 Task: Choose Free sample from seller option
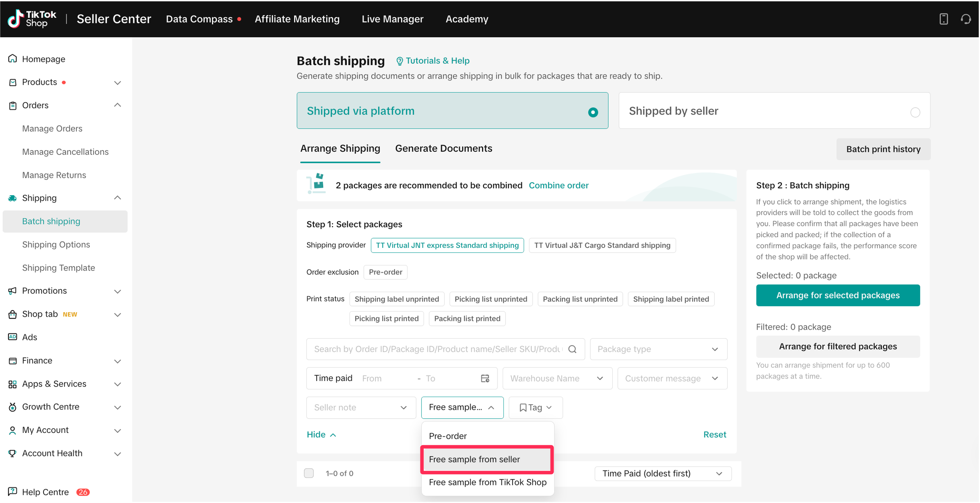pyautogui.click(x=487, y=459)
